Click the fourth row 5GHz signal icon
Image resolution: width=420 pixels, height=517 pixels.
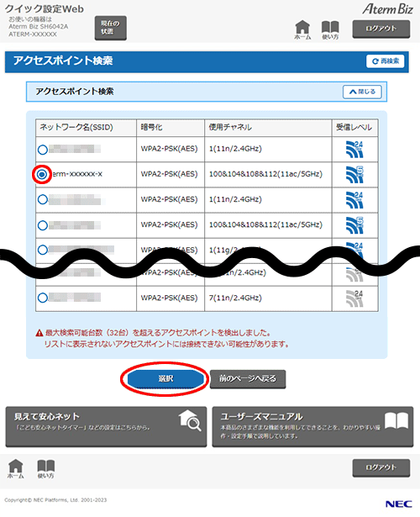(x=354, y=225)
